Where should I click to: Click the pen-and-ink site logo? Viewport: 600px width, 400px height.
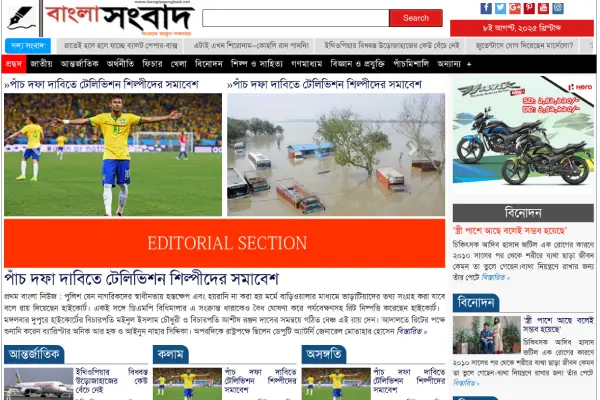pos(21,18)
